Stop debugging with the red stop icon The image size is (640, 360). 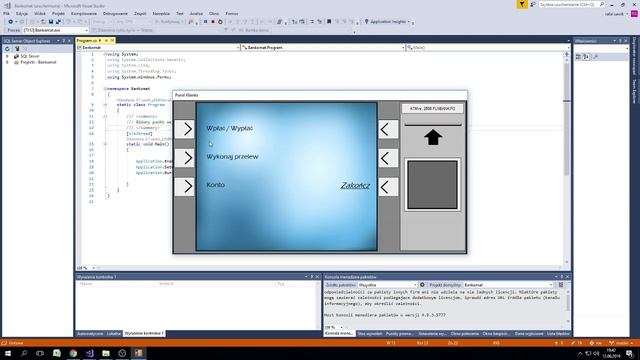pyautogui.click(x=213, y=22)
